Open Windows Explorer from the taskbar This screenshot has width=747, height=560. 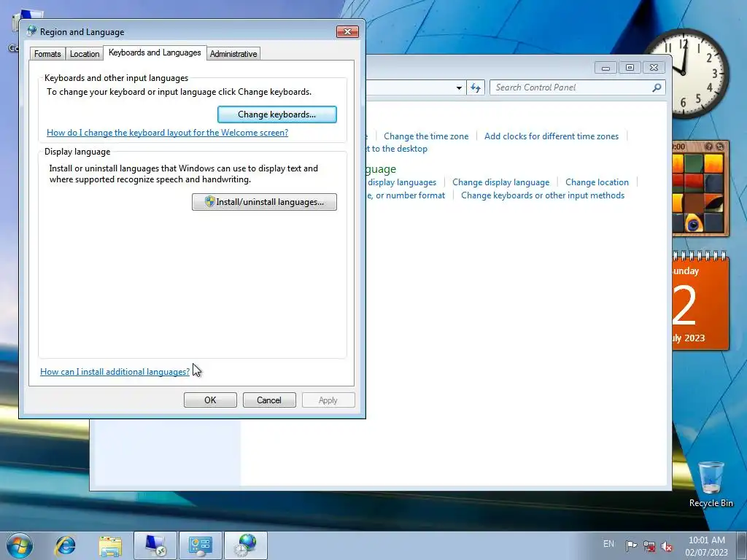click(110, 545)
